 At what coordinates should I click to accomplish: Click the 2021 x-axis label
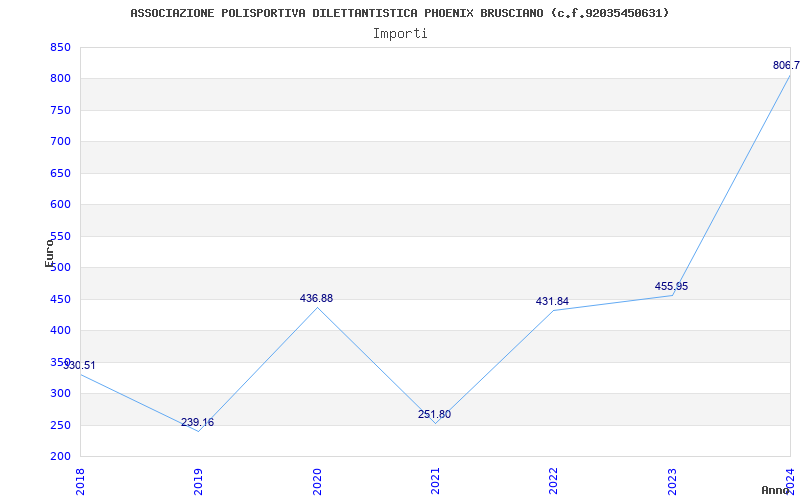click(435, 481)
